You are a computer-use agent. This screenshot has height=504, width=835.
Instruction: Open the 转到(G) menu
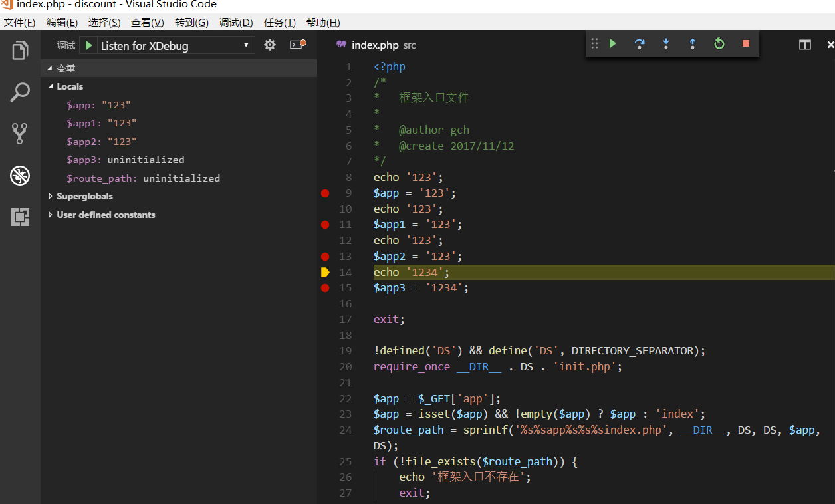(x=191, y=22)
